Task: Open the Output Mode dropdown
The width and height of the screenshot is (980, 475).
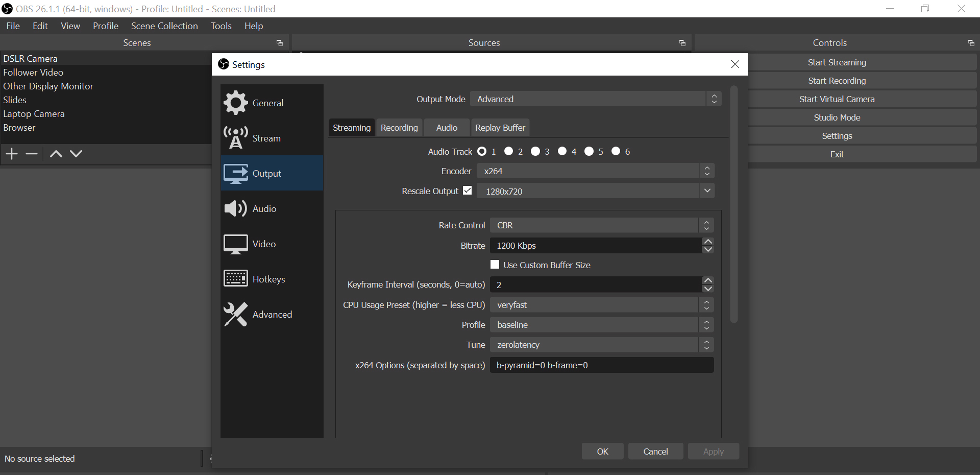Action: pyautogui.click(x=596, y=99)
